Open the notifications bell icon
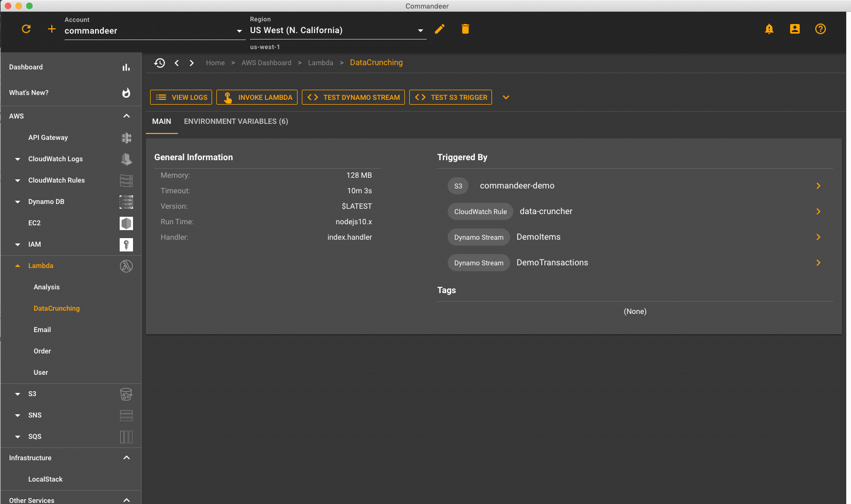The width and height of the screenshot is (851, 504). (769, 29)
